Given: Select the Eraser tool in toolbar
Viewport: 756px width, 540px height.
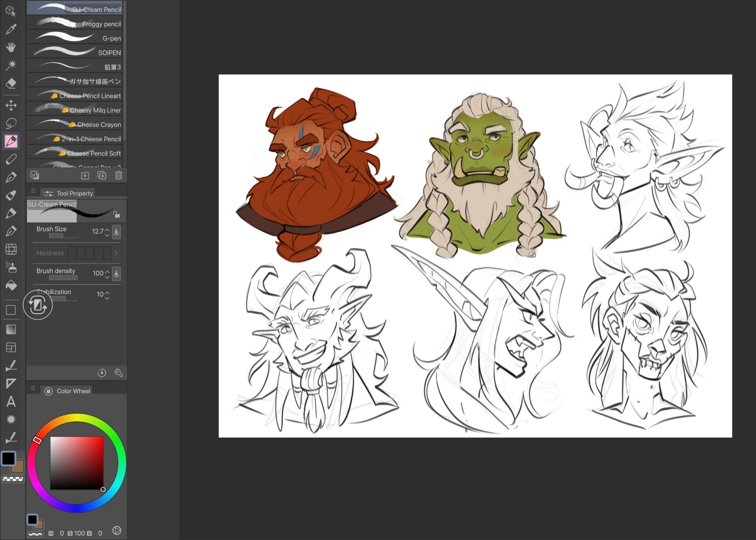Looking at the screenshot, I should pyautogui.click(x=11, y=83).
